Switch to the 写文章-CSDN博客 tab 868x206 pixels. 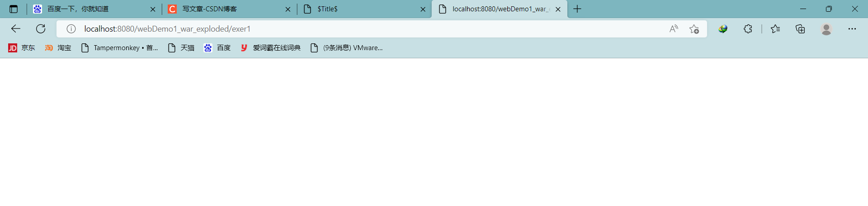click(x=229, y=9)
